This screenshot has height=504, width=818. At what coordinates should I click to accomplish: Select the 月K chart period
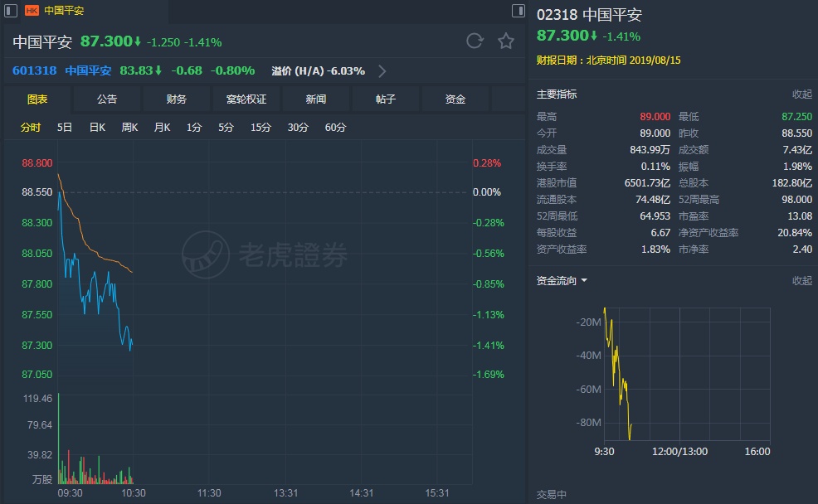click(x=162, y=128)
